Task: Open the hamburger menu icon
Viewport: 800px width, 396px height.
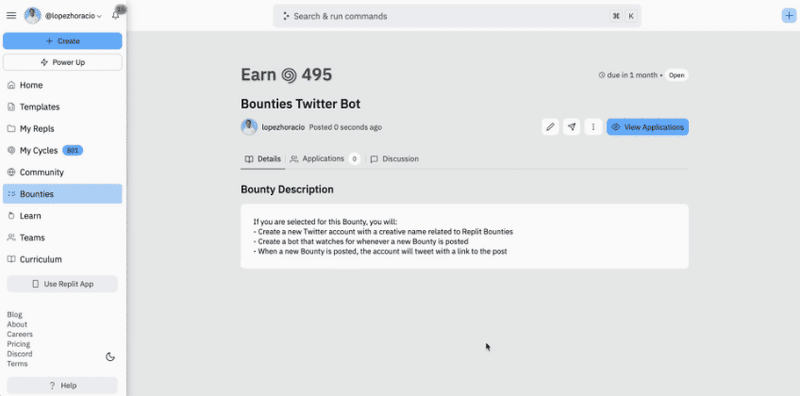Action: pos(11,16)
